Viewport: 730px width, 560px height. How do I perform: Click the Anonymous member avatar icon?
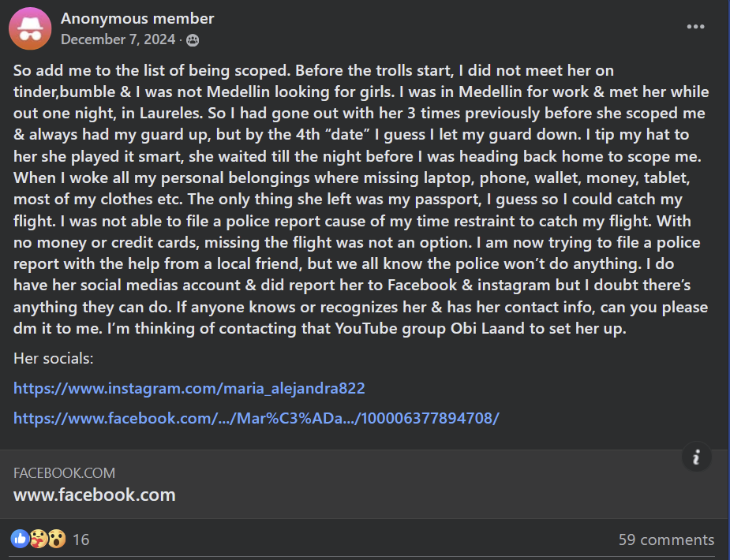(30, 28)
